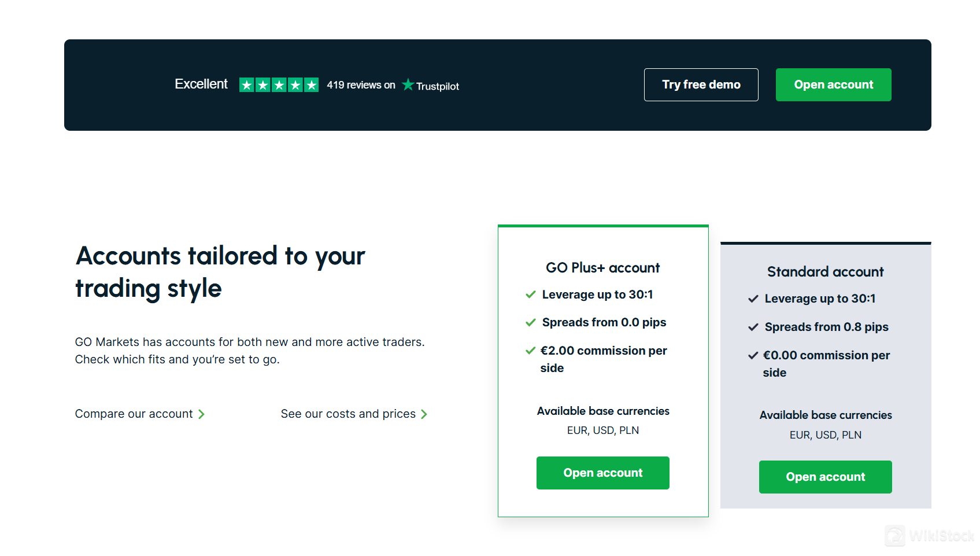Viewport: 980px width, 556px height.
Task: Click arrow next to Compare our account
Action: 201,414
